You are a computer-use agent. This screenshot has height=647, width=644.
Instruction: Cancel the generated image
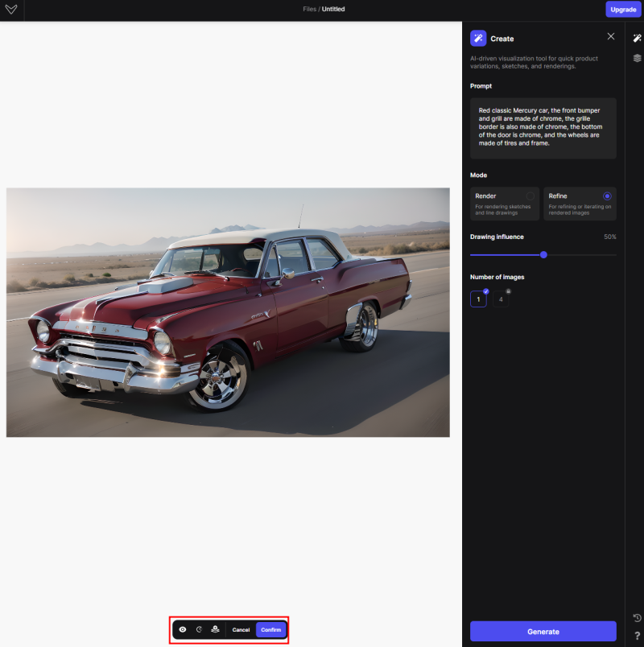pos(241,629)
